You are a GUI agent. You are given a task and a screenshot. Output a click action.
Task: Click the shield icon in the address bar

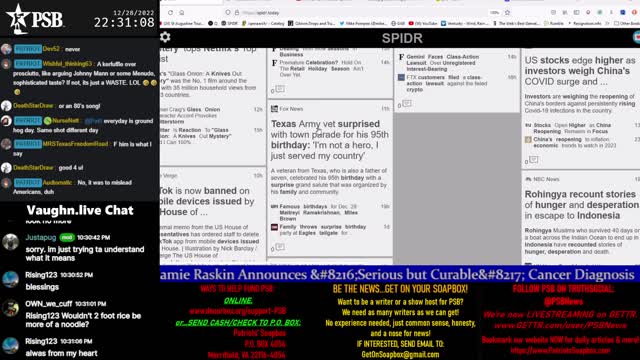[228, 13]
